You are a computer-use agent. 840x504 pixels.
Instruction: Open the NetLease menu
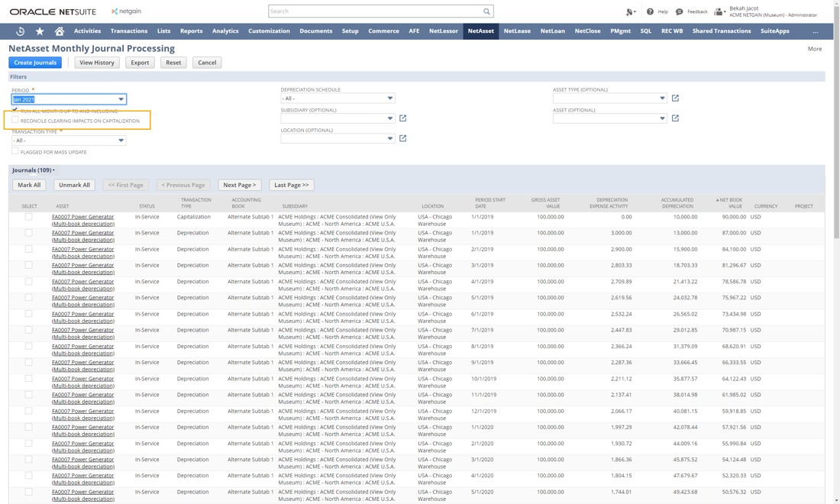click(x=517, y=31)
